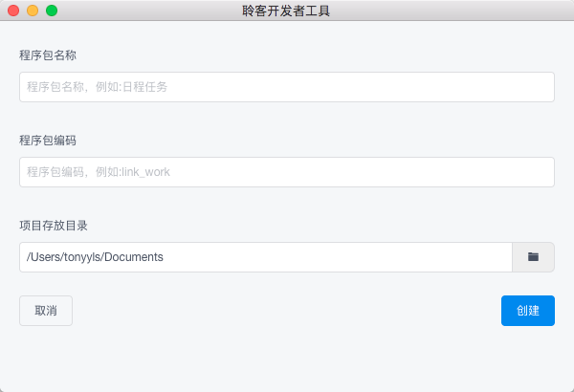Maximize window with the green button
The image size is (574, 392).
pyautogui.click(x=52, y=11)
